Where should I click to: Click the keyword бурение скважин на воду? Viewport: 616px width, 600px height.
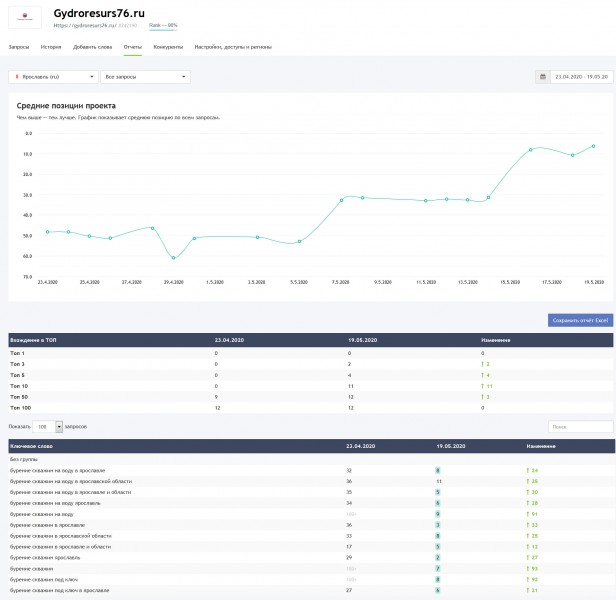coord(42,514)
